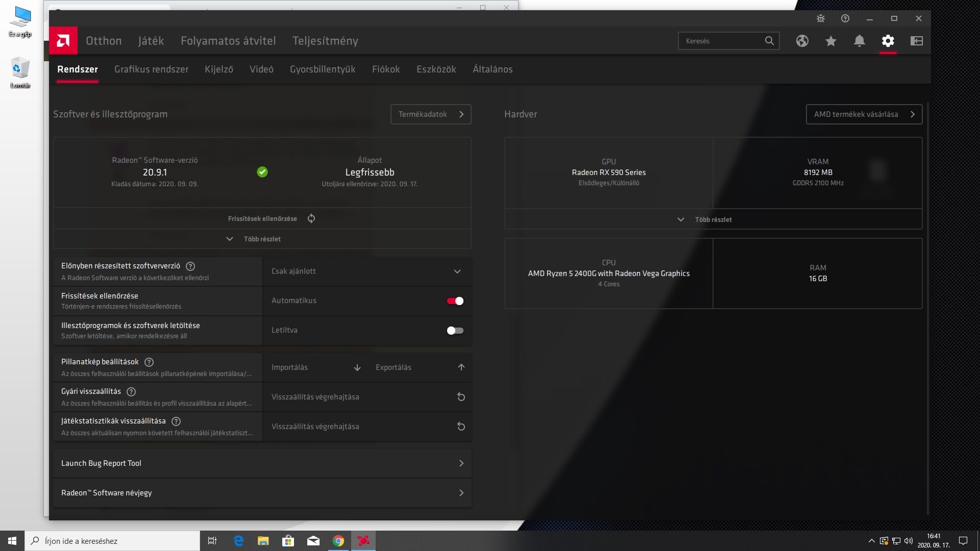Click the bug report icon in title bar
The image size is (980, 551).
coord(820,18)
